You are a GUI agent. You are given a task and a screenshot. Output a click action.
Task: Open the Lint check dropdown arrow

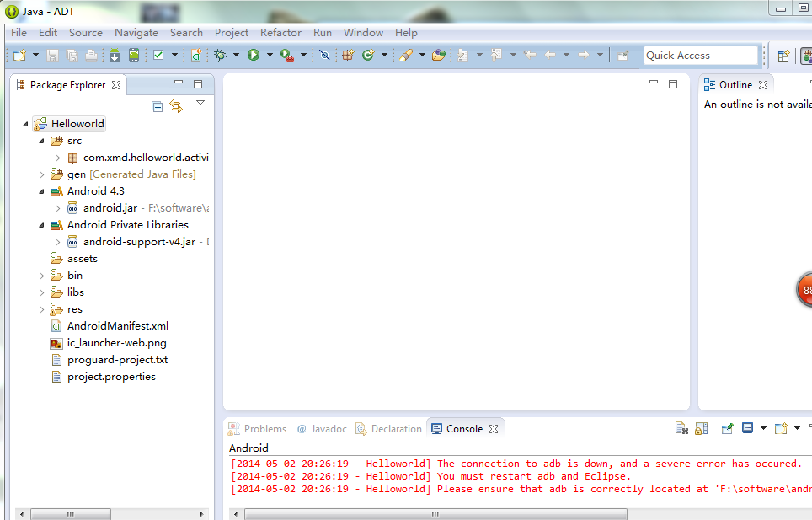click(x=174, y=55)
